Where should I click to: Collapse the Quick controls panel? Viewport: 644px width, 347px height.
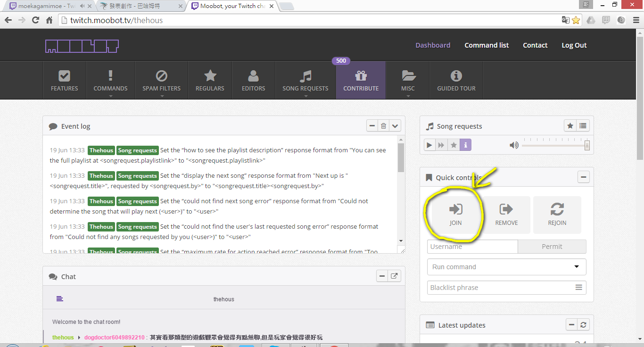(x=583, y=177)
